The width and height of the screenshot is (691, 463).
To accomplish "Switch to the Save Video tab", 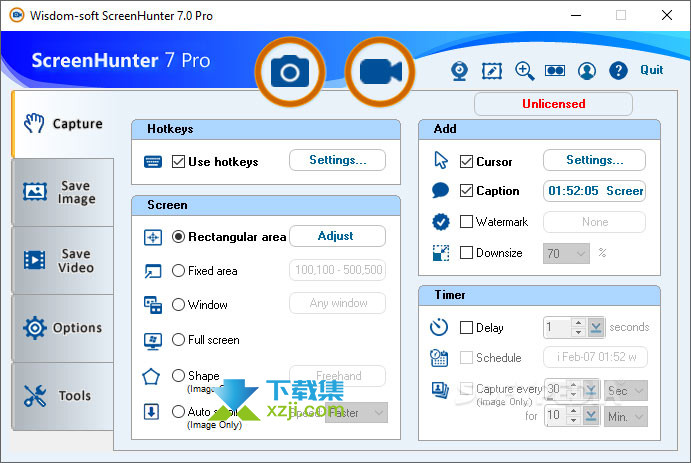I will pos(63,260).
